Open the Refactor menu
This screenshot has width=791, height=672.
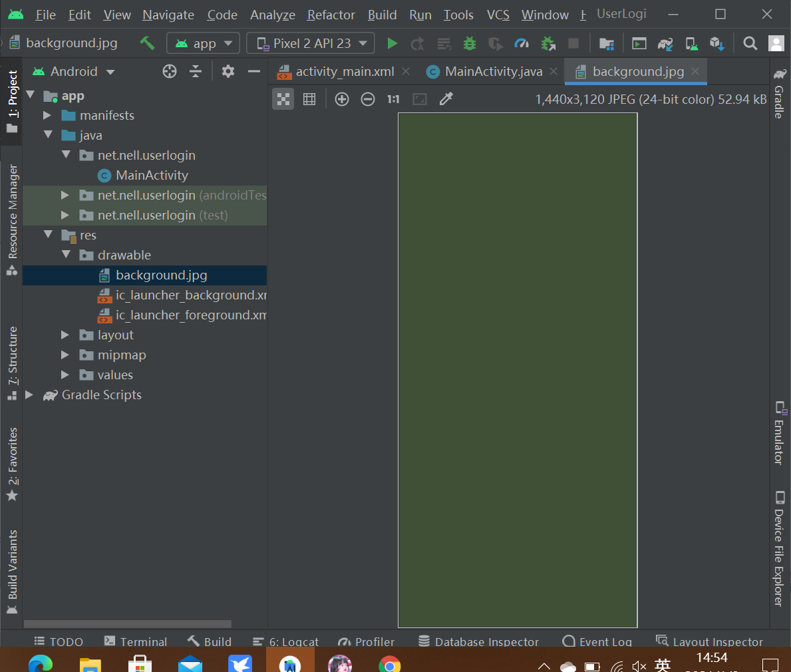coord(331,15)
